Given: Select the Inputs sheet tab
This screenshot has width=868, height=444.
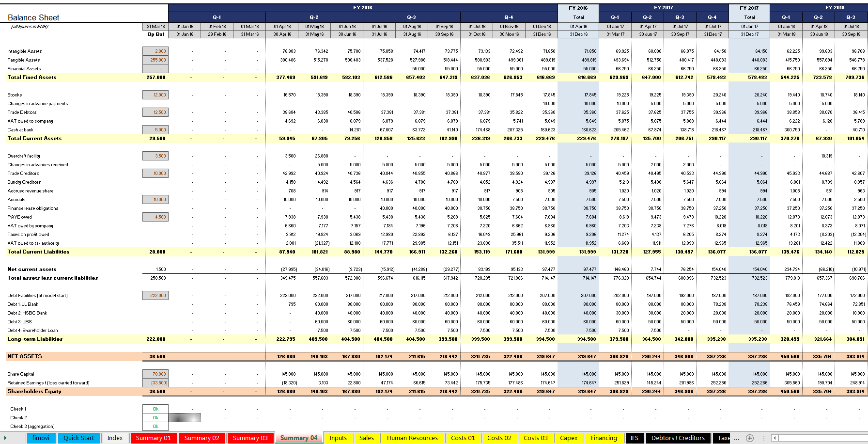Looking at the screenshot, I should pos(338,438).
